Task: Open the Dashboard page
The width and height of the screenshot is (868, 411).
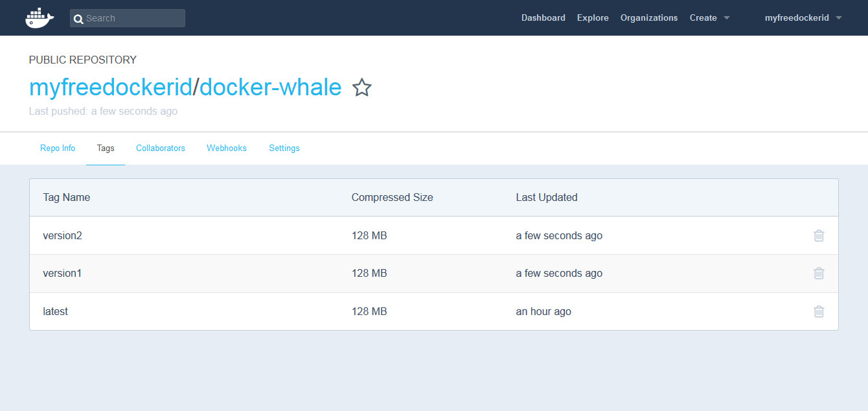Action: (x=543, y=18)
